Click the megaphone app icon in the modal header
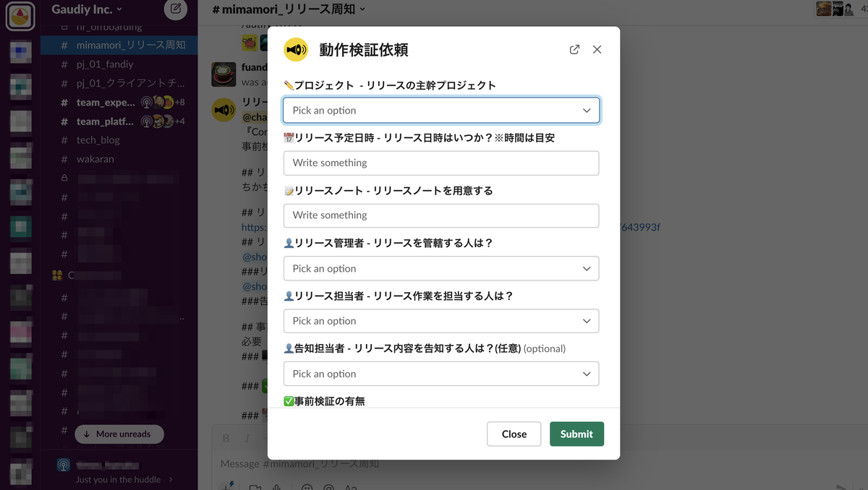This screenshot has width=868, height=490. [x=295, y=50]
